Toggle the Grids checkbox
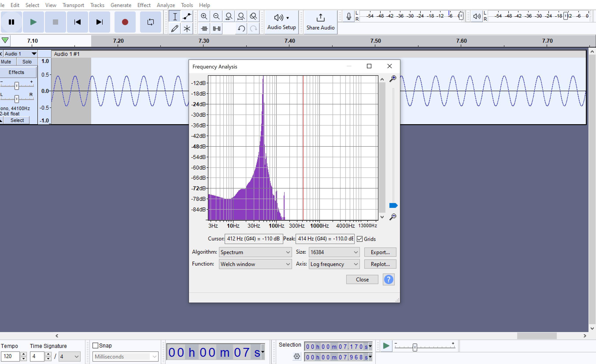The height and width of the screenshot is (364, 596). 360,239
